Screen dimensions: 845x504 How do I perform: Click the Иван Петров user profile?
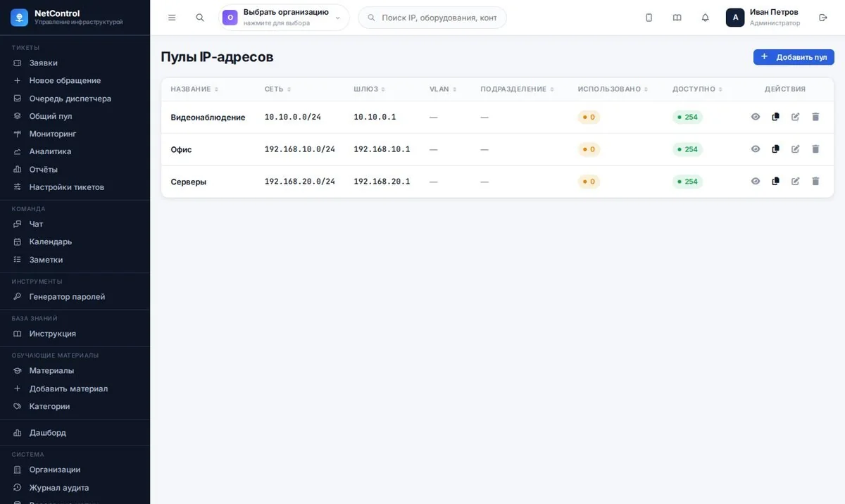(764, 18)
